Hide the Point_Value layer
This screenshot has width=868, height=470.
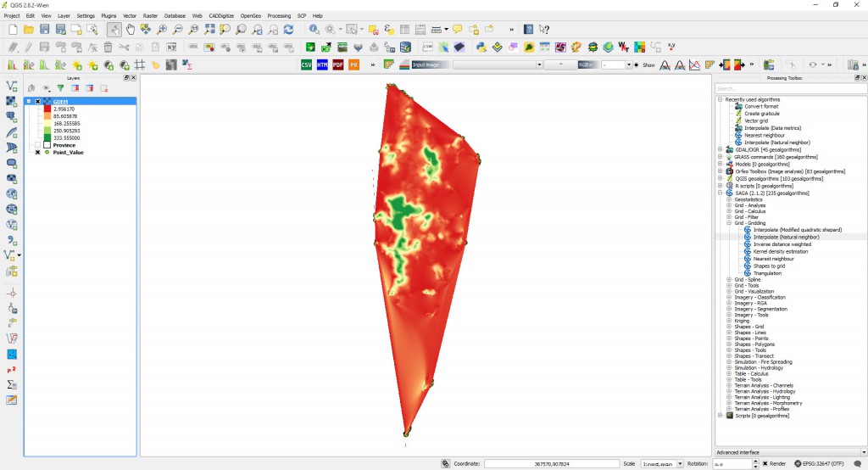(37, 153)
